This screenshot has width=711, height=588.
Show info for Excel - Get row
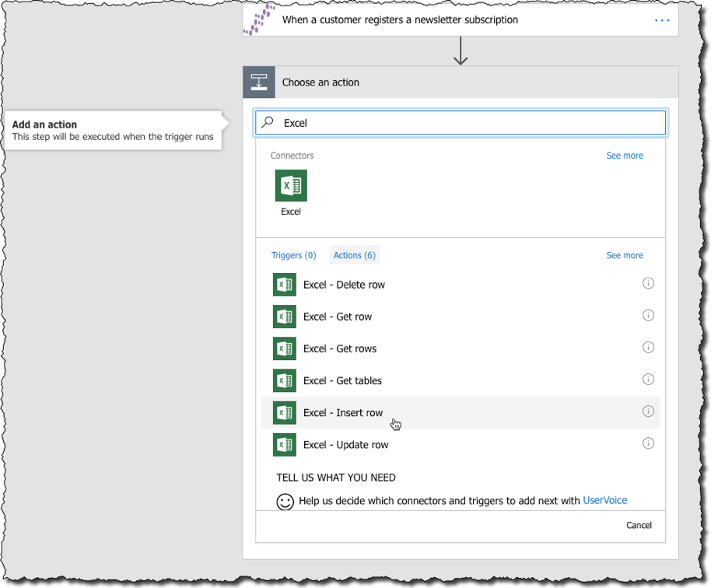point(649,315)
